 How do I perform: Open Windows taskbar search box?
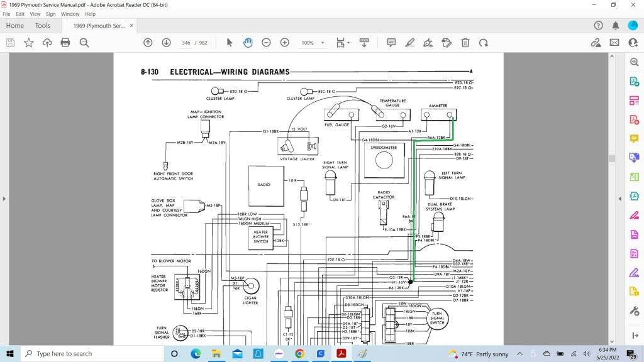88,354
